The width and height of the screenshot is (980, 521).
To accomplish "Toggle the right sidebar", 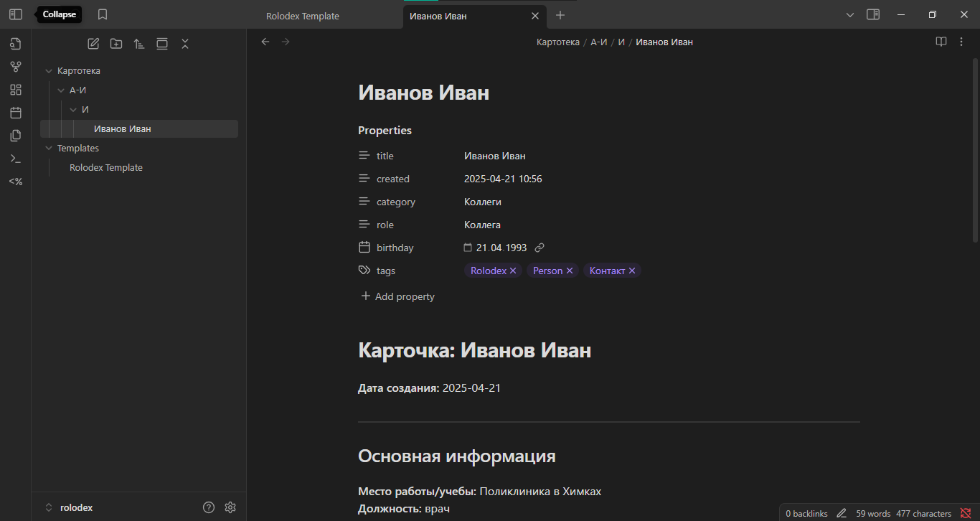I will click(x=873, y=14).
